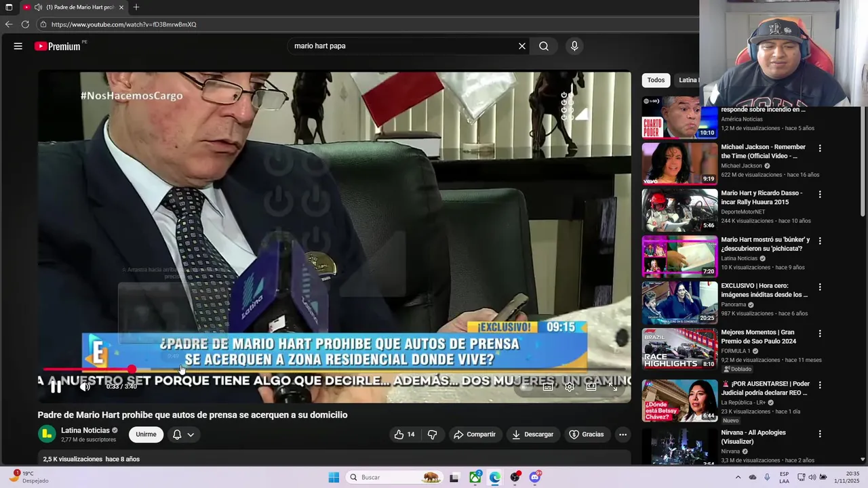Click the Descargar button
This screenshot has width=868, height=488.
pyautogui.click(x=533, y=434)
